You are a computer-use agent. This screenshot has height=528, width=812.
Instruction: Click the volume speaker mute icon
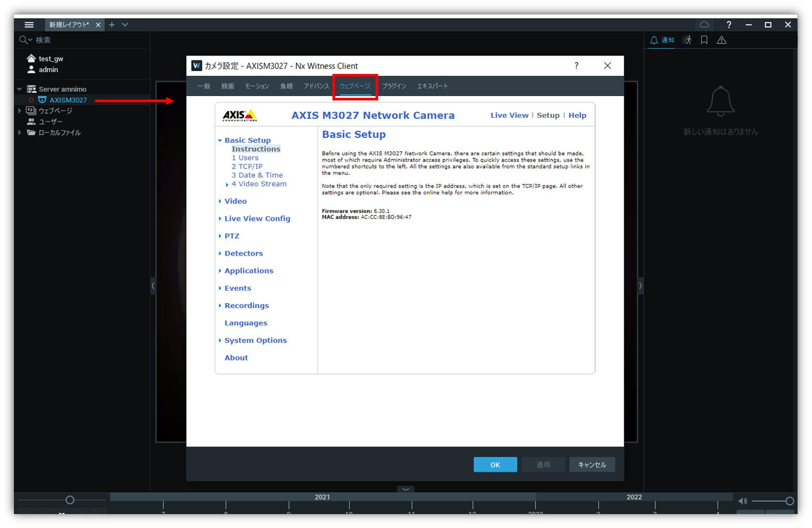pyautogui.click(x=743, y=501)
